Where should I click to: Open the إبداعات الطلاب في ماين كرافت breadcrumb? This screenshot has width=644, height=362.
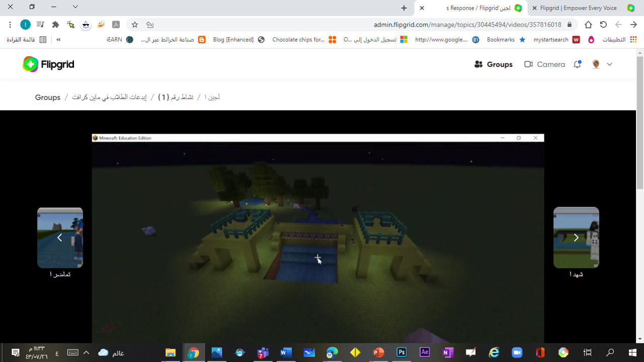[x=109, y=98]
